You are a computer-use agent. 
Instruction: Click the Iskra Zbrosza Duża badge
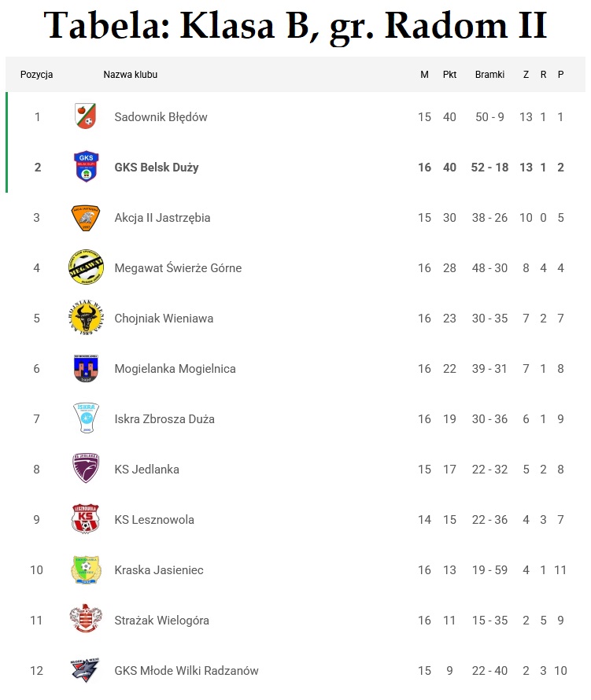86,419
